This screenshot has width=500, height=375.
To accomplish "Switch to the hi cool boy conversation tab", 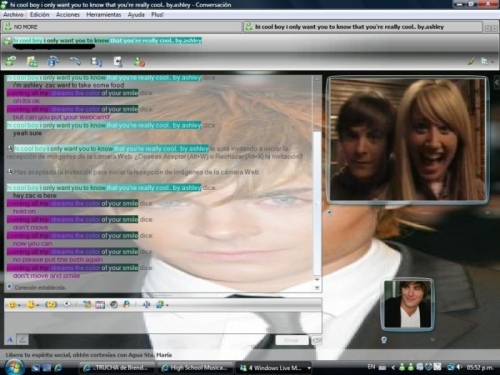I will pyautogui.click(x=363, y=27).
